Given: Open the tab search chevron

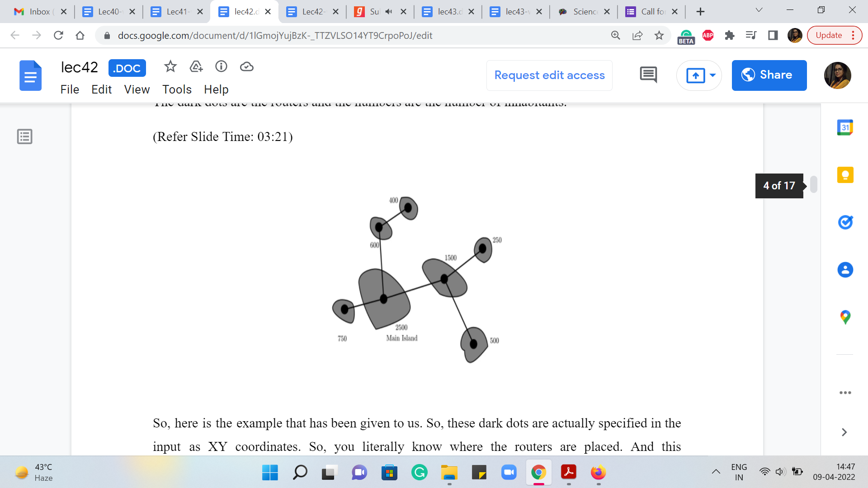Looking at the screenshot, I should click(x=759, y=10).
